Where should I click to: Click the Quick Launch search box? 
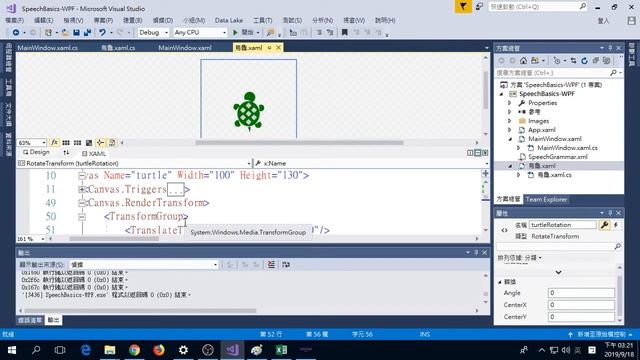coord(538,7)
